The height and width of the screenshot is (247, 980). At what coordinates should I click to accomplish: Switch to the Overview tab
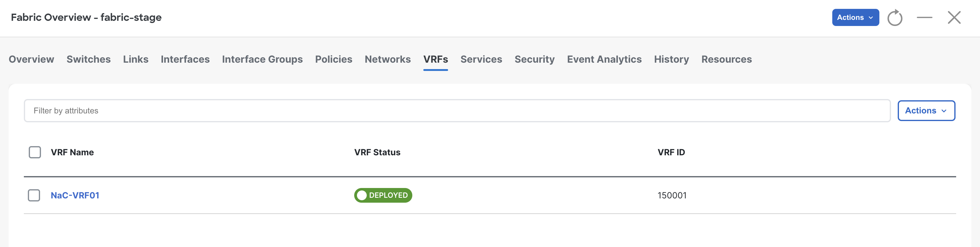pos(32,59)
